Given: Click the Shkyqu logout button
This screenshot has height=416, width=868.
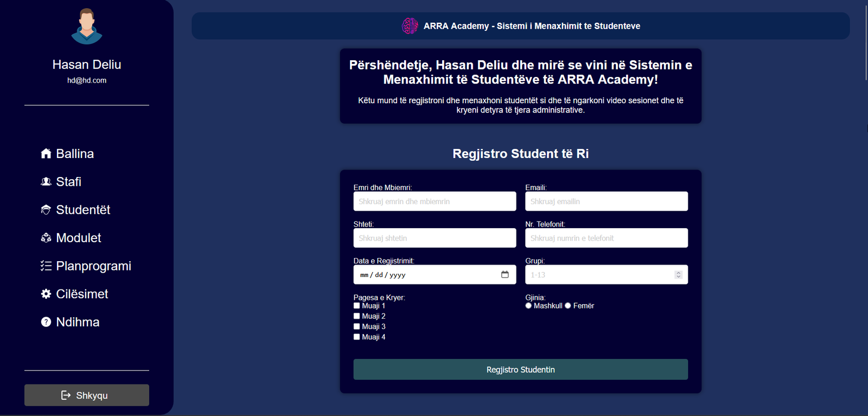Looking at the screenshot, I should pyautogui.click(x=87, y=395).
